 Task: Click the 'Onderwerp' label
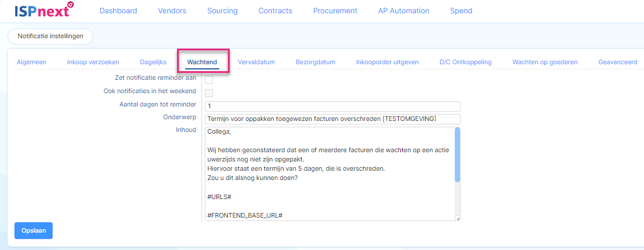180,117
